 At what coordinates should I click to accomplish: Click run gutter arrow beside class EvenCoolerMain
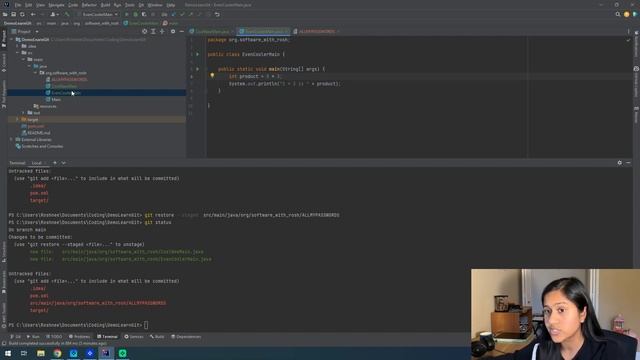[198, 54]
